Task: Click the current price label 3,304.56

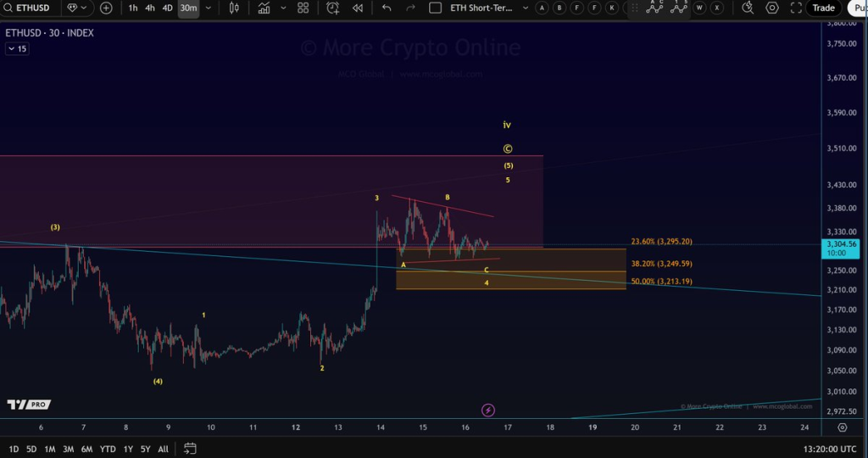Action: (841, 249)
